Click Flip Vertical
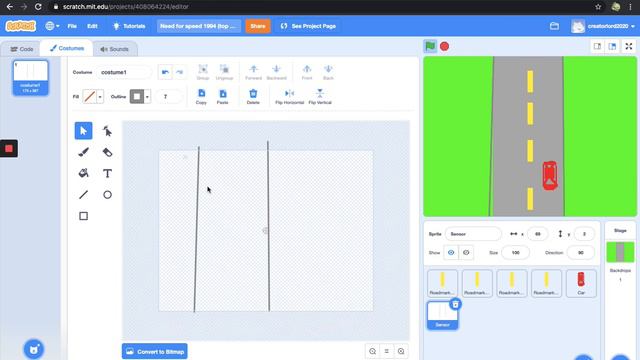640x360 pixels. tap(320, 97)
